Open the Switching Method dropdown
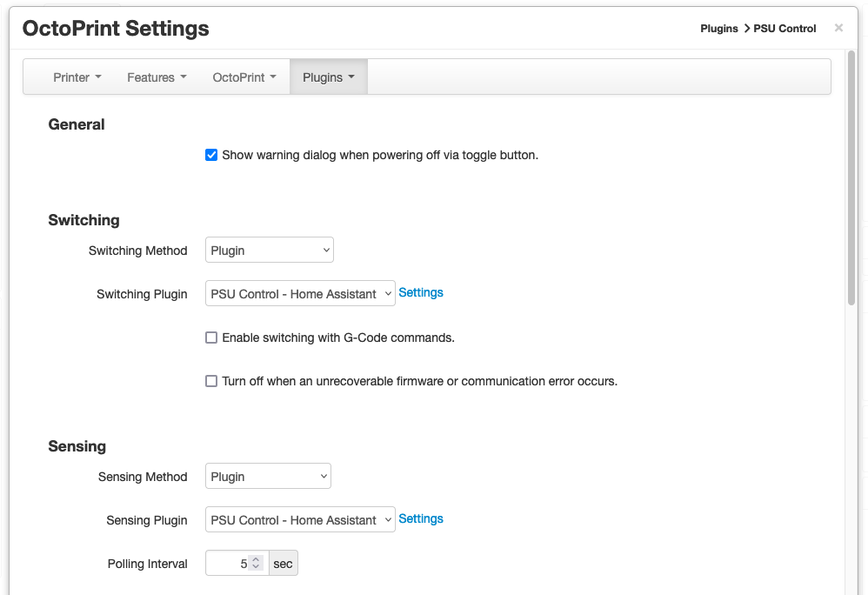The width and height of the screenshot is (868, 595). click(x=269, y=251)
